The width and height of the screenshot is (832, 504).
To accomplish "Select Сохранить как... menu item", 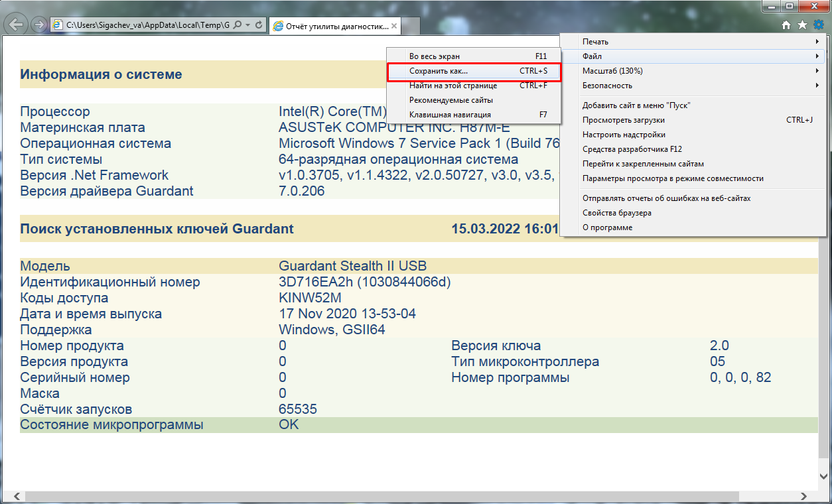I will (474, 71).
